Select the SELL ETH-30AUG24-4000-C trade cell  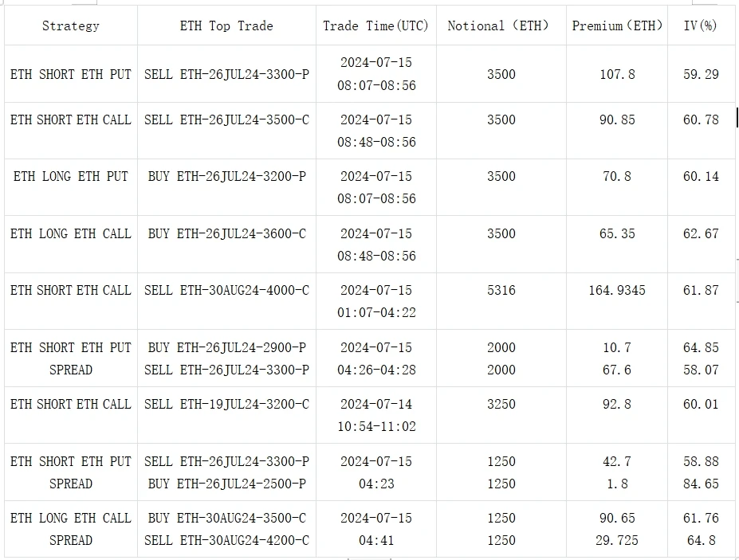[x=226, y=290]
